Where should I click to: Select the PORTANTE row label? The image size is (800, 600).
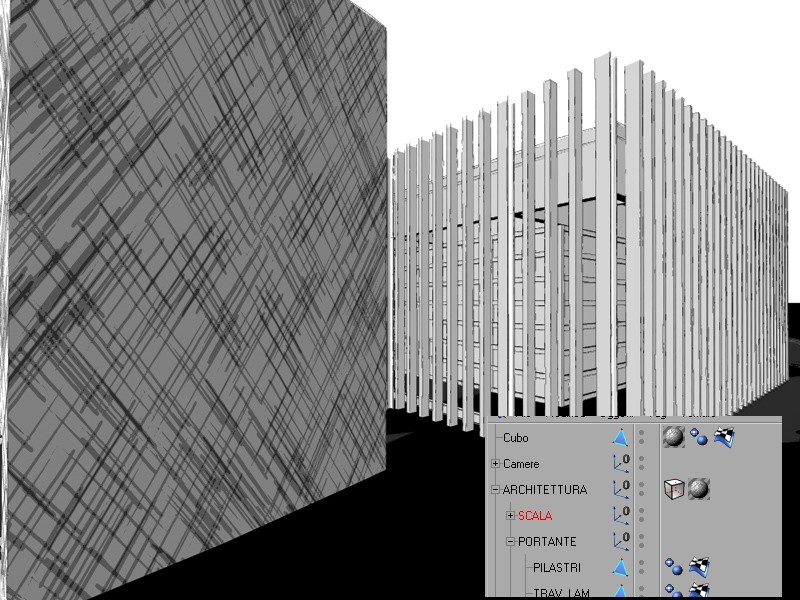coord(547,542)
